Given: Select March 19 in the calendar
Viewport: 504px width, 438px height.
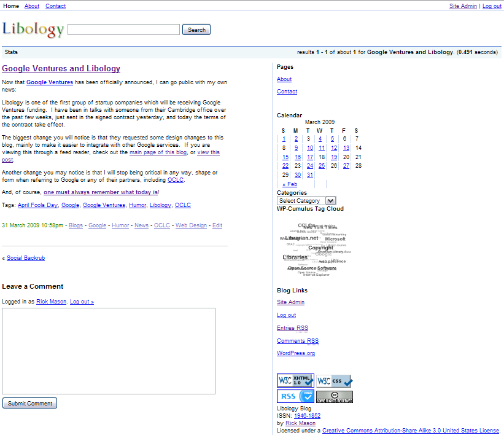Looking at the screenshot, I should [334, 157].
